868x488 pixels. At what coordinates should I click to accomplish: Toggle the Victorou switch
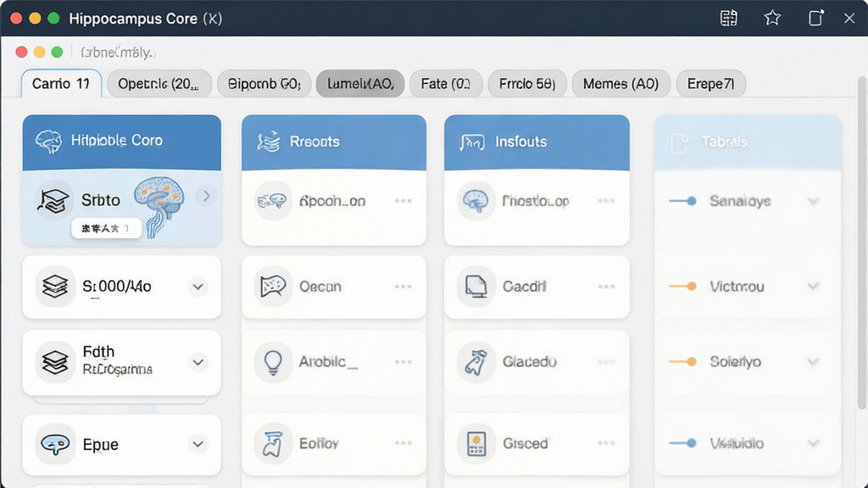(x=682, y=286)
